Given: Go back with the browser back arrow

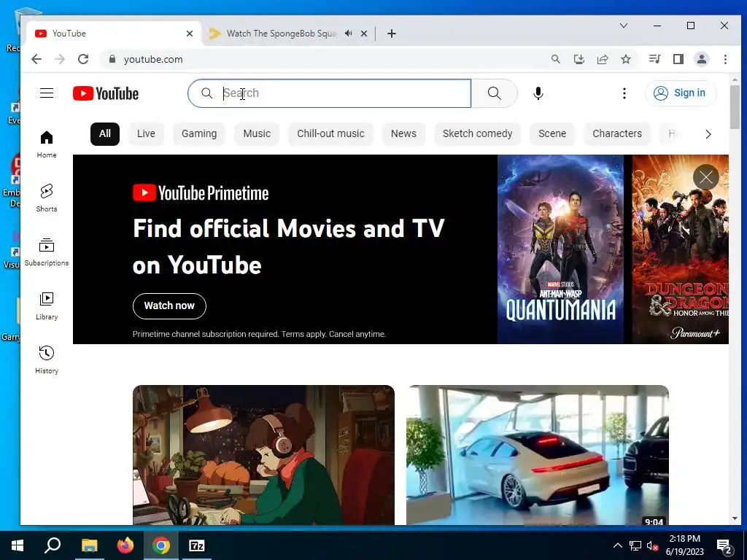Looking at the screenshot, I should 36,59.
